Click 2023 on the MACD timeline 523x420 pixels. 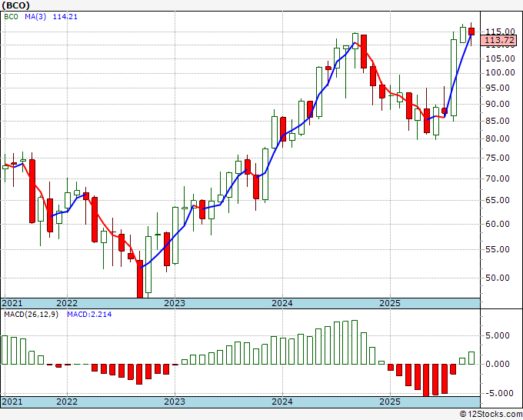pos(175,402)
